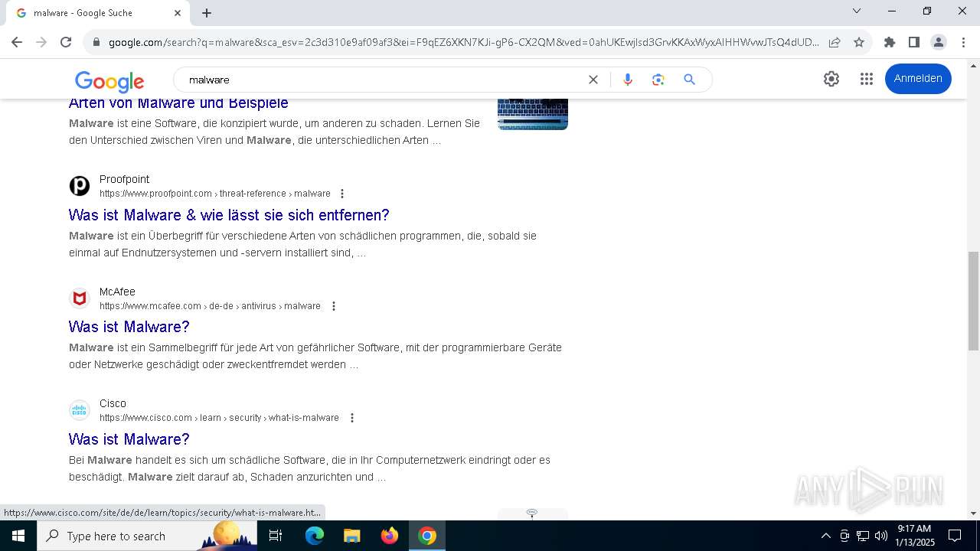Open the notification center

tap(955, 536)
